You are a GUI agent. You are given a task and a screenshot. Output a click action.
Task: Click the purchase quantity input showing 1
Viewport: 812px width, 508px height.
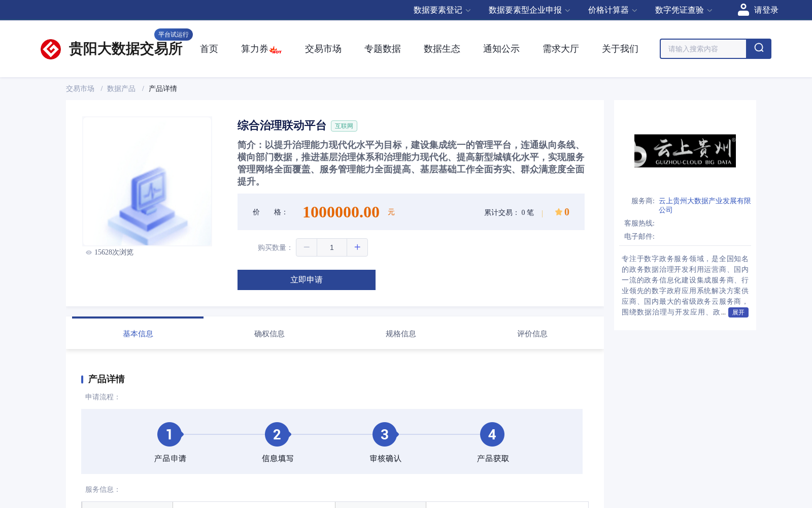point(332,247)
